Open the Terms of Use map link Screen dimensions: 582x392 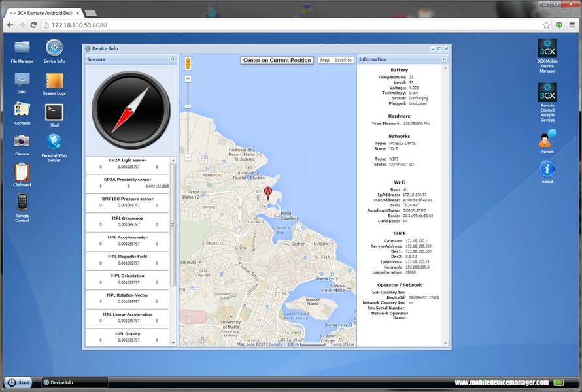(342, 344)
